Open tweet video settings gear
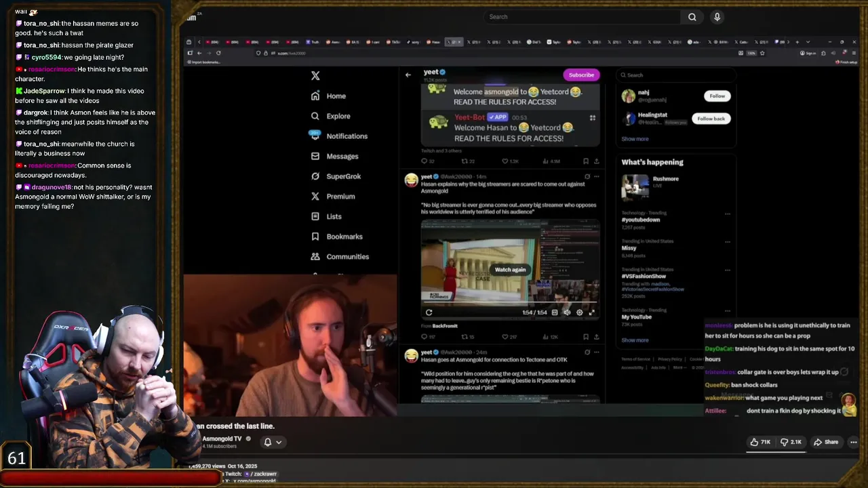 point(579,312)
